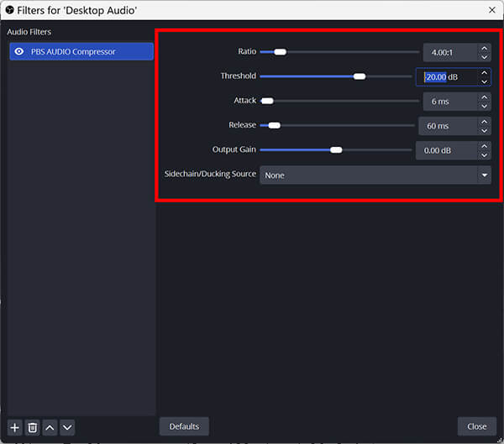Decrease Threshold with down stepper arrow
Viewport: 504px width, 444px height.
click(x=485, y=81)
